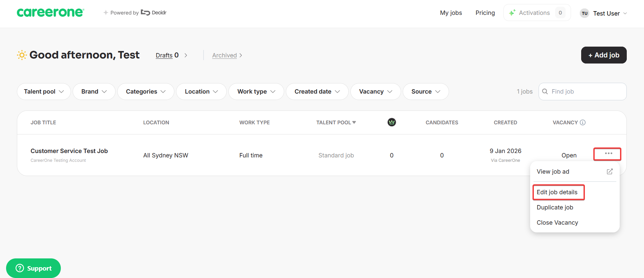Sort by the Talent Pool column
This screenshot has height=278, width=644.
[x=336, y=123]
